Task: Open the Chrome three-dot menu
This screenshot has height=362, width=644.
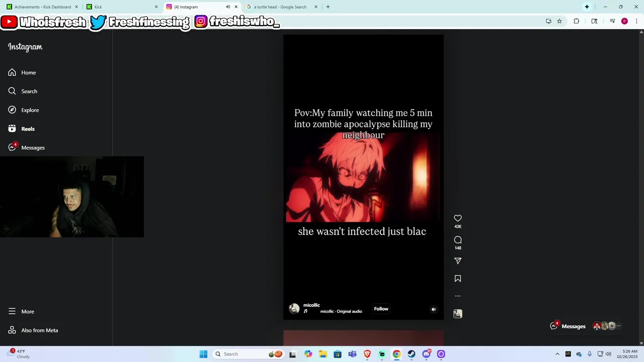Action: click(636, 21)
